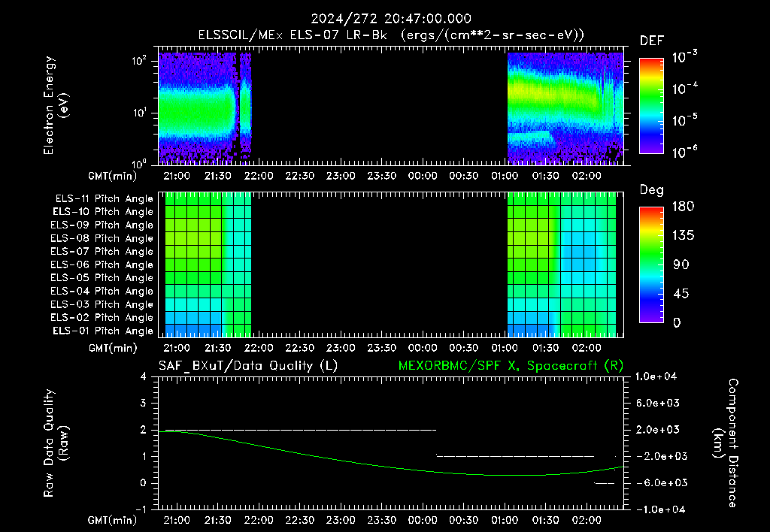Click the white data quality line at level 1
This screenshot has width=770, height=532.
coord(515,456)
